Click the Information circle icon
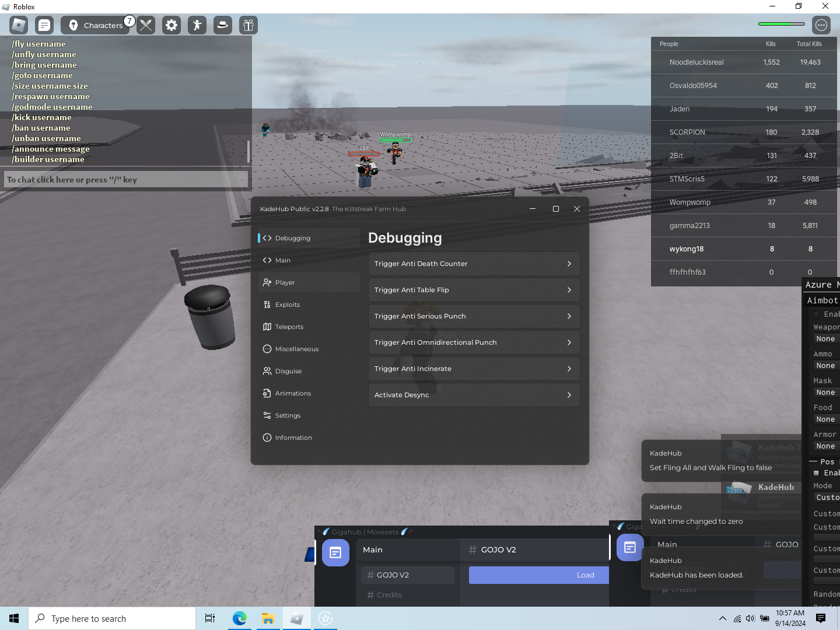 [267, 437]
